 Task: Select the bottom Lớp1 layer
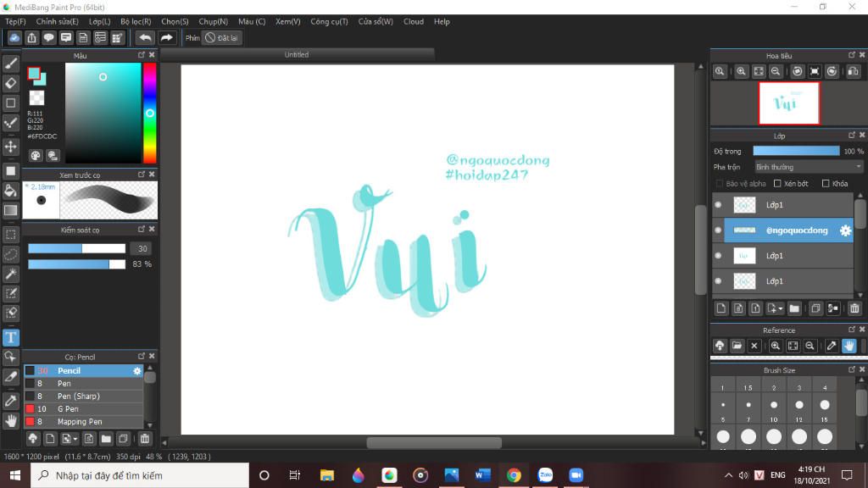pyautogui.click(x=782, y=281)
